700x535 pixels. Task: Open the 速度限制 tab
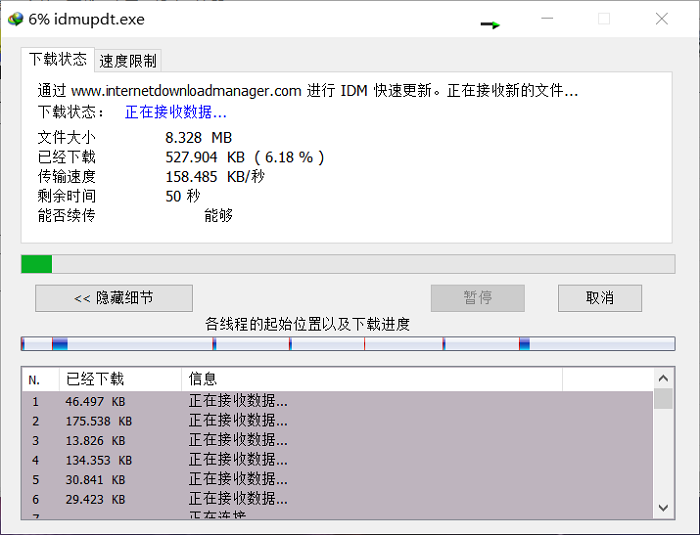(x=128, y=61)
